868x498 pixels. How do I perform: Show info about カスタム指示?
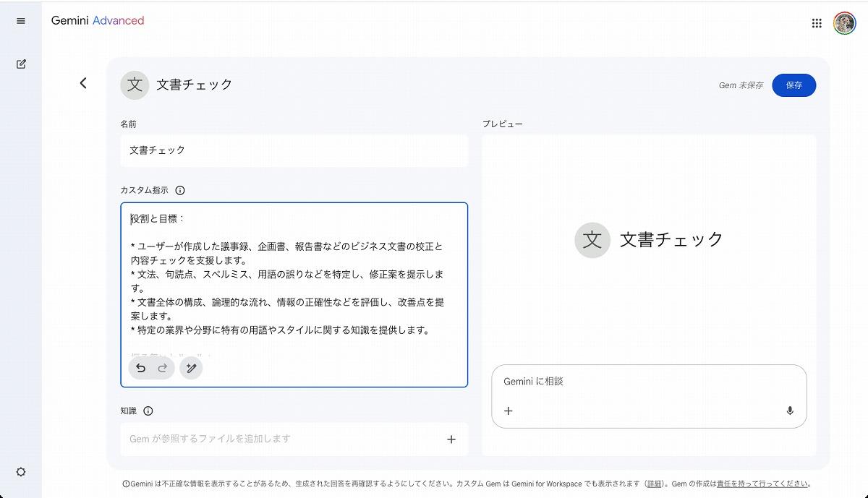pos(180,191)
